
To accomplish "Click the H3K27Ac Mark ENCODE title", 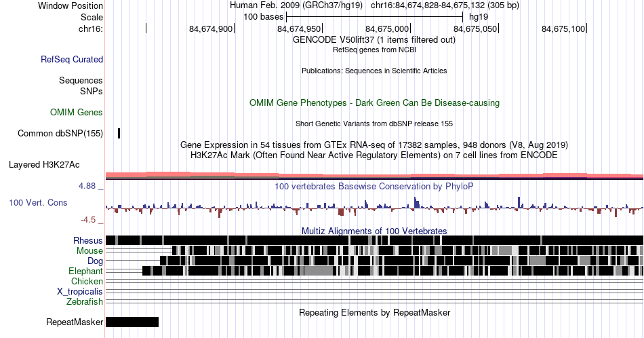I will click(374, 155).
